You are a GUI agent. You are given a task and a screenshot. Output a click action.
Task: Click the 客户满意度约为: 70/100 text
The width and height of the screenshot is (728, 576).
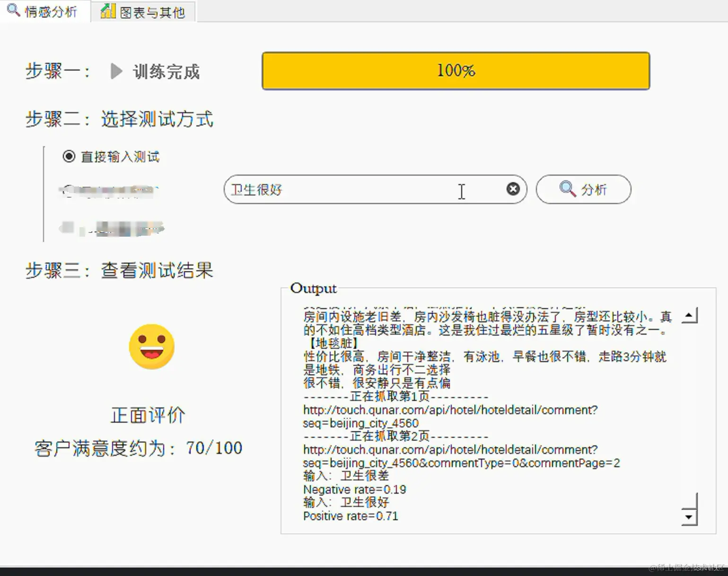pyautogui.click(x=138, y=448)
